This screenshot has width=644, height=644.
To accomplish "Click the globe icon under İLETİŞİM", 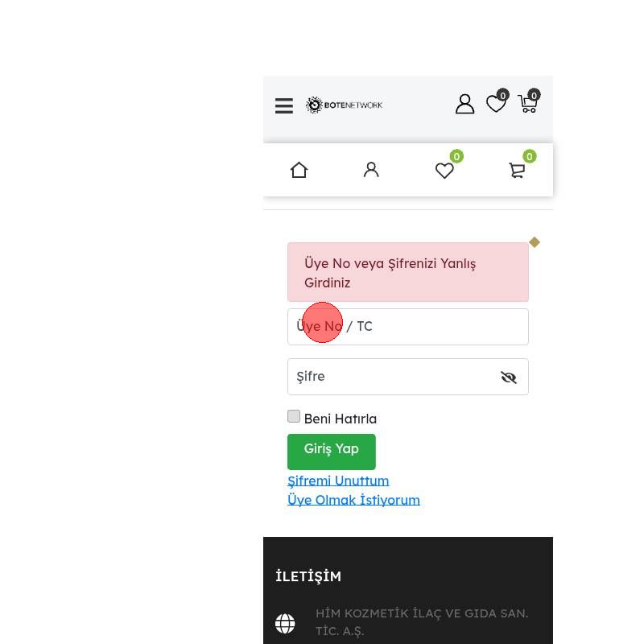I will [285, 624].
